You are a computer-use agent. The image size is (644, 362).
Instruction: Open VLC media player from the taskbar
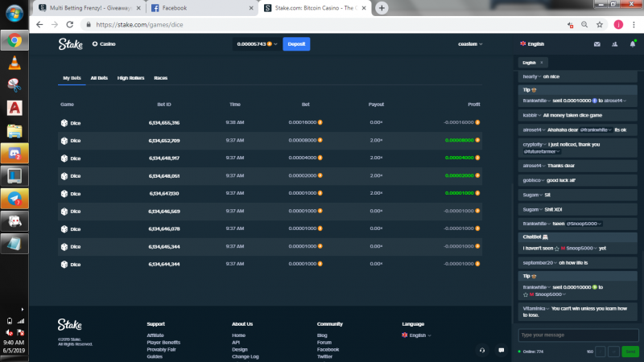14,63
